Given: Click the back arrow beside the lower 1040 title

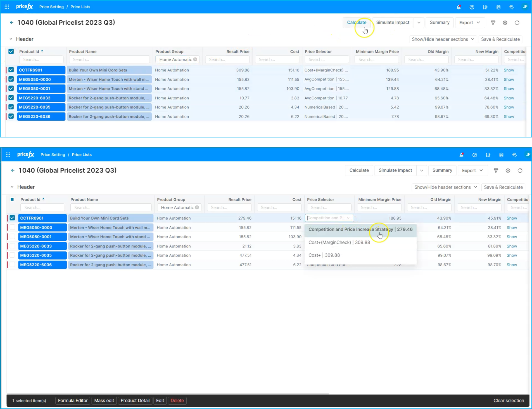Looking at the screenshot, I should (x=13, y=170).
